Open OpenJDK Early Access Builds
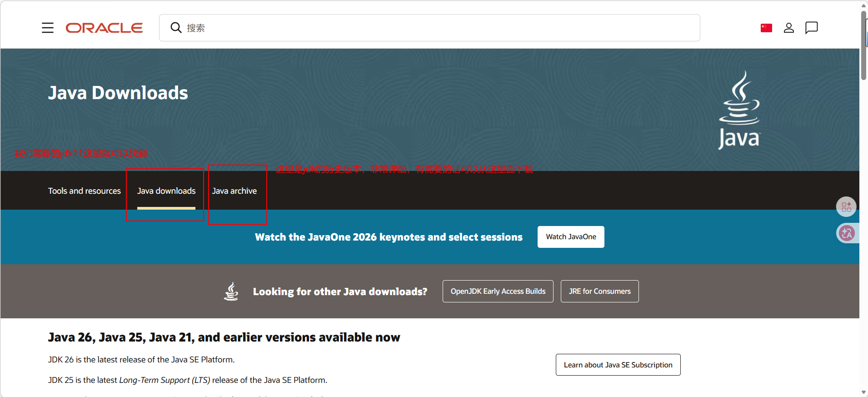The image size is (868, 397). [x=498, y=291]
